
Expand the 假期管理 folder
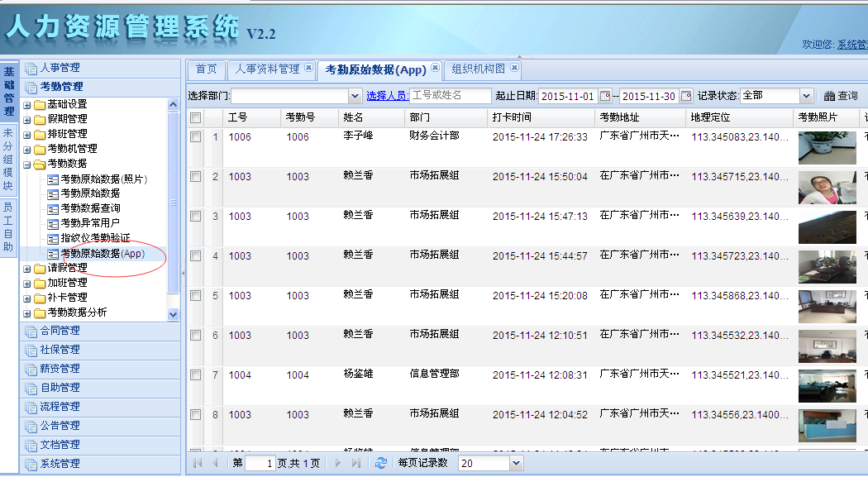pyautogui.click(x=27, y=120)
